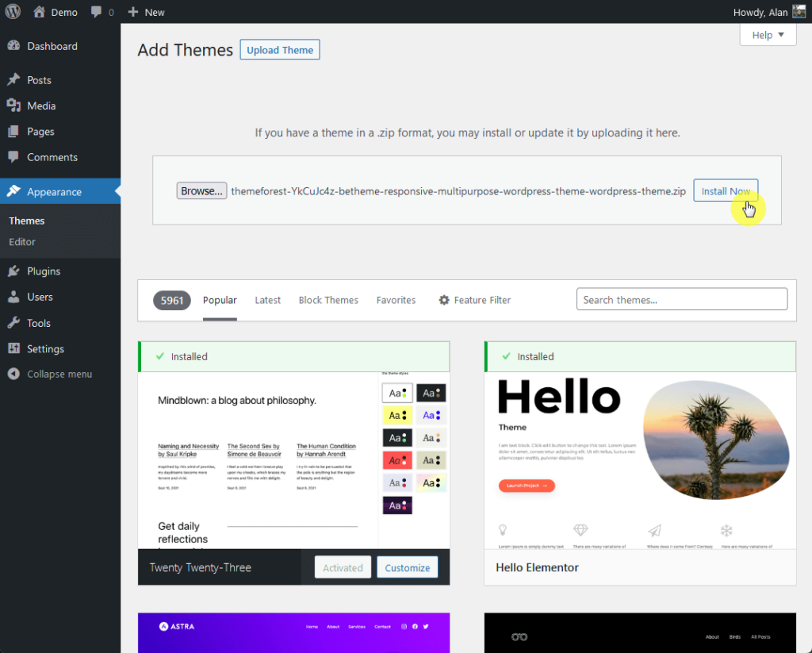Viewport: 812px width, 653px height.
Task: Open Hello Elementor theme preview thumbnail
Action: (640, 460)
